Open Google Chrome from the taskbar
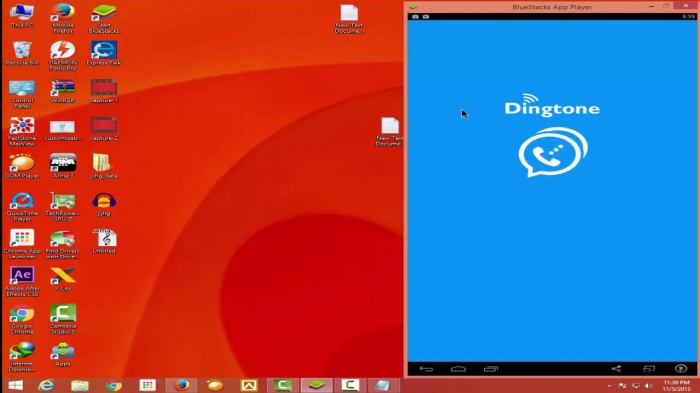Viewport: 700px width, 393px height. 114,385
